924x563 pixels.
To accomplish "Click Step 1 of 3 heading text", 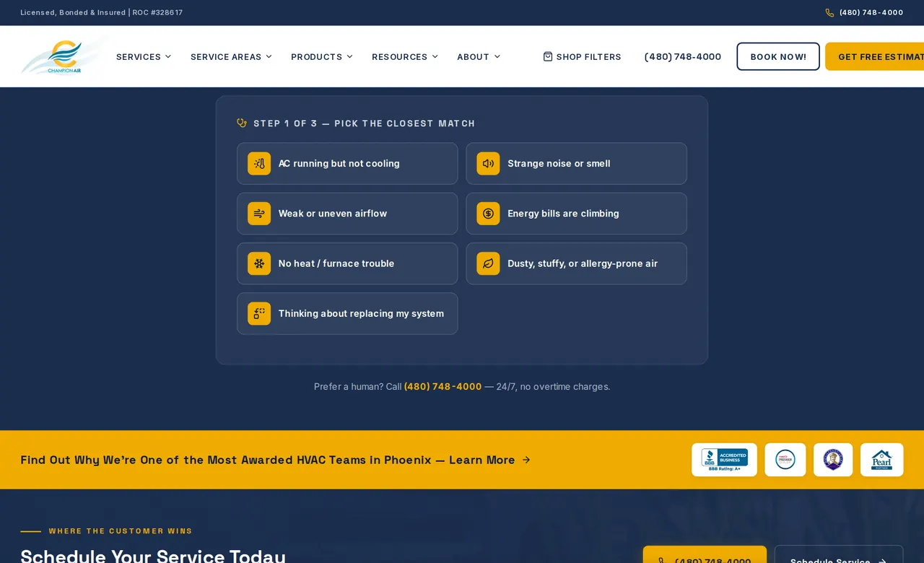I will [x=365, y=123].
